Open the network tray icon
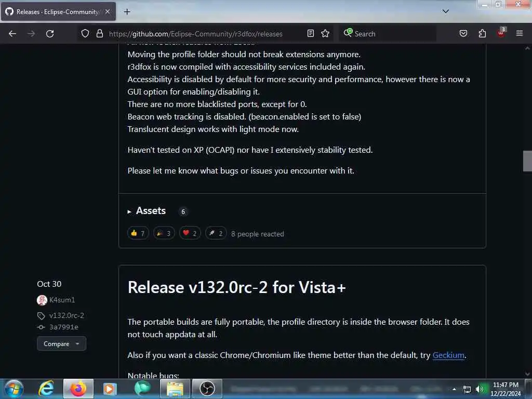The image size is (532, 399). point(467,390)
